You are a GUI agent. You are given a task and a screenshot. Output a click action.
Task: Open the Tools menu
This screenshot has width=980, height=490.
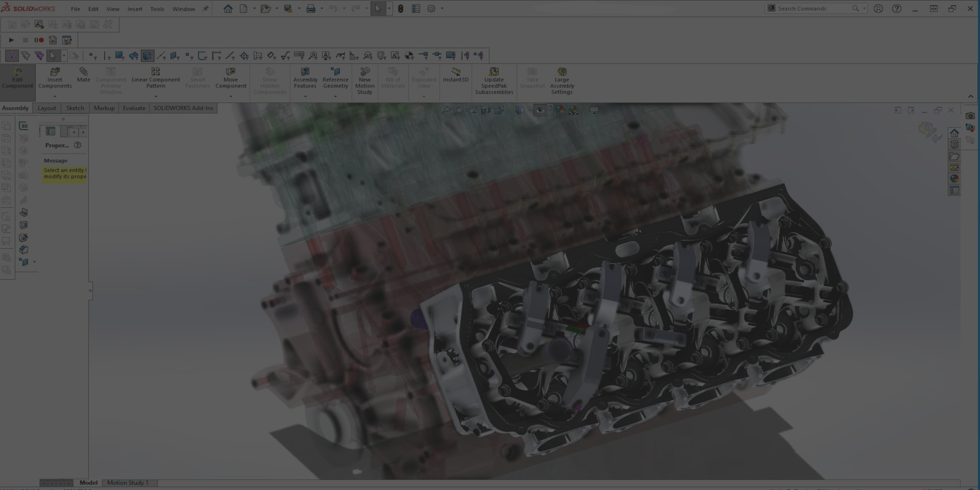click(x=157, y=9)
